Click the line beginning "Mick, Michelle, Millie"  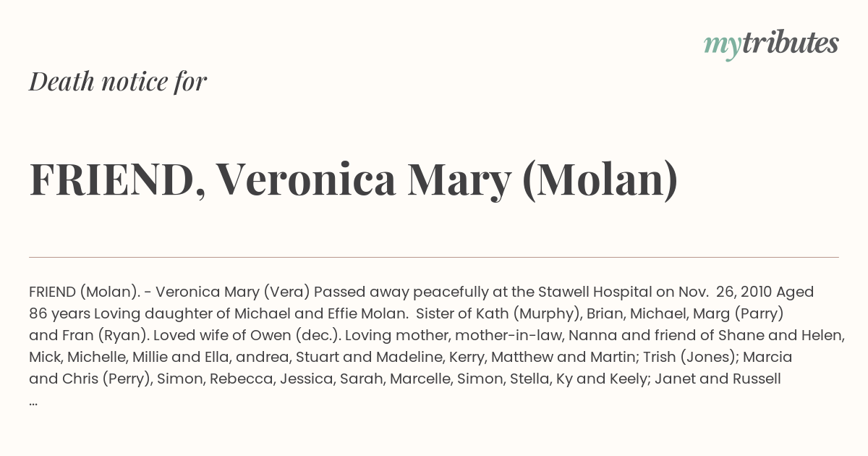411,357
